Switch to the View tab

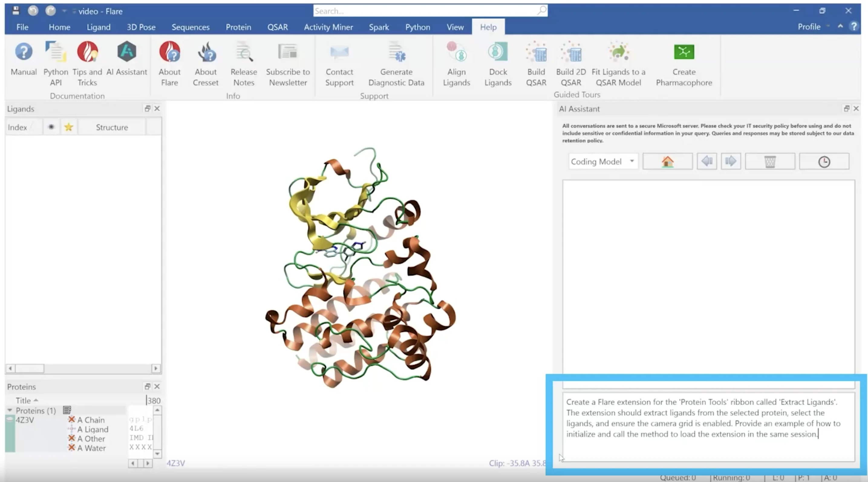point(455,27)
